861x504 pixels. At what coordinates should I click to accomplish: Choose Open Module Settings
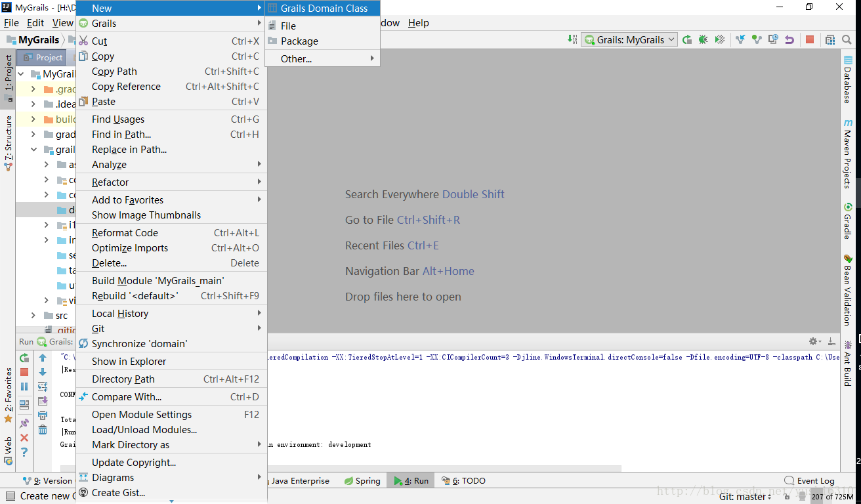[x=171, y=414]
